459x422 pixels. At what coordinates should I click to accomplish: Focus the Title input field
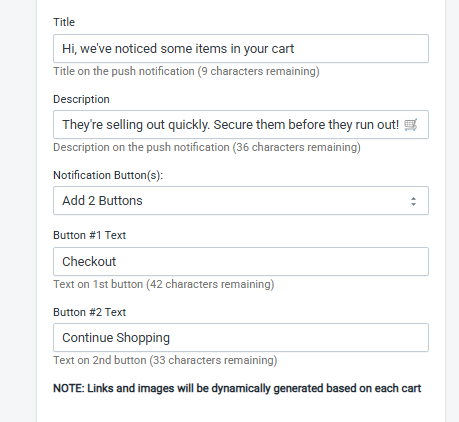point(241,49)
